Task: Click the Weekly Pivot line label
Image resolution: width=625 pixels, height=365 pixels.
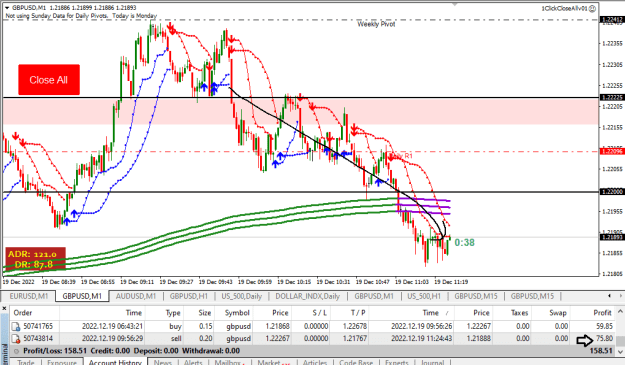Action: pos(376,24)
